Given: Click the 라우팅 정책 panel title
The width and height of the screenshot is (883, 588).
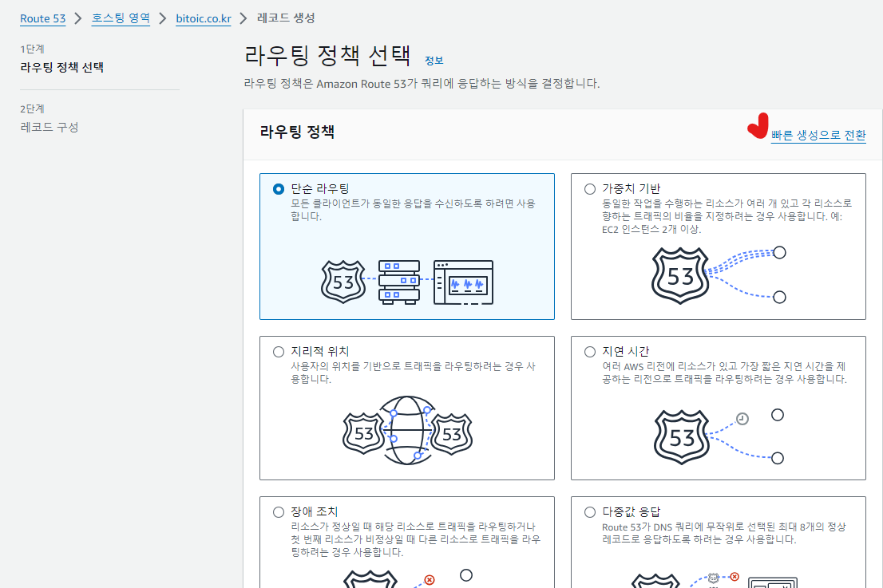Looking at the screenshot, I should 297,132.
